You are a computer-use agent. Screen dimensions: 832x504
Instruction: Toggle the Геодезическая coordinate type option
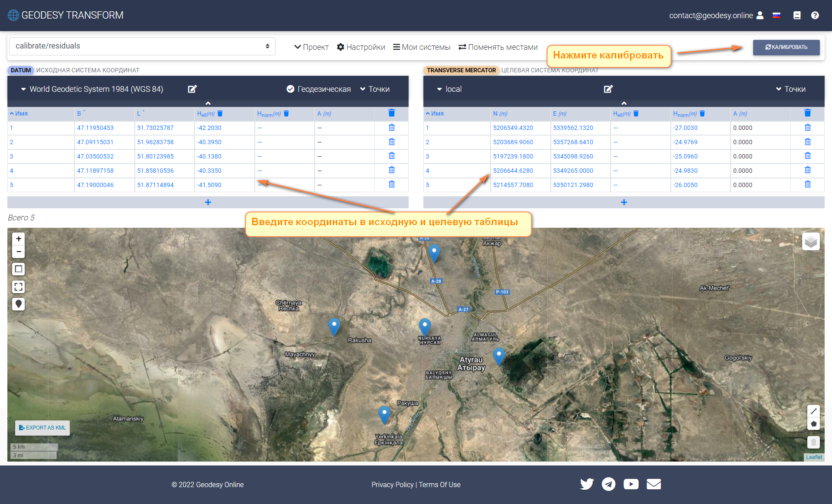point(318,89)
